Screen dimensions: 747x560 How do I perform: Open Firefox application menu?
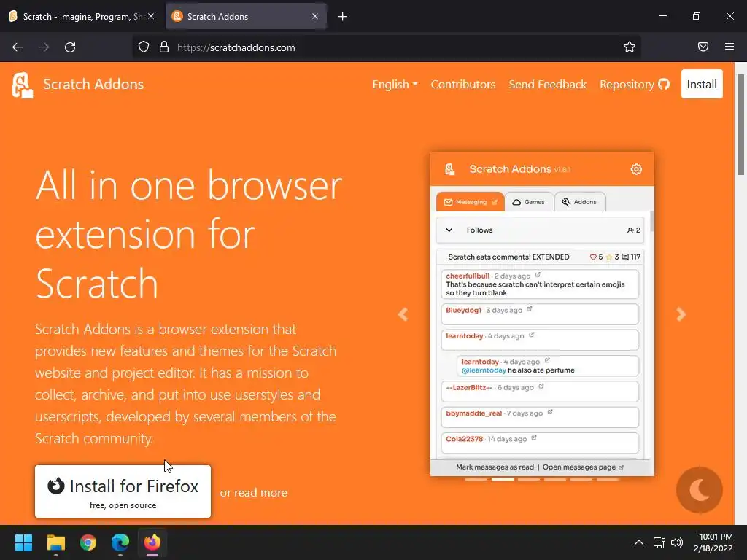[729, 47]
